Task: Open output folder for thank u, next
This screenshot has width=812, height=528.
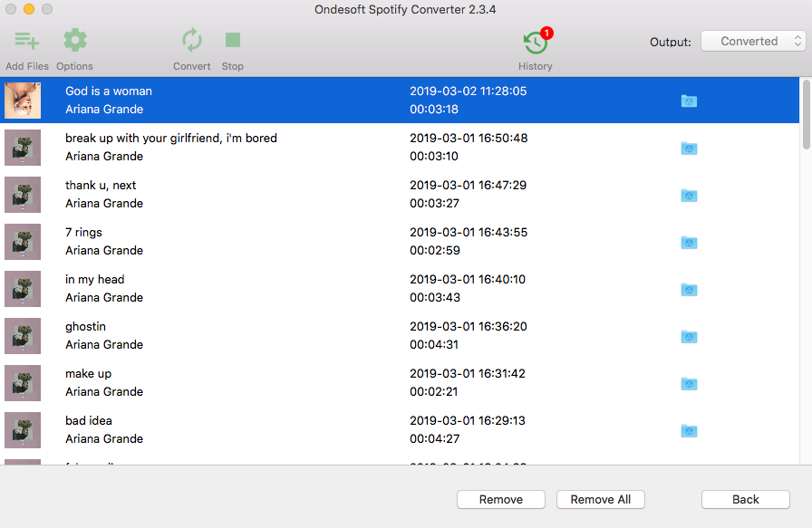Action: tap(689, 196)
